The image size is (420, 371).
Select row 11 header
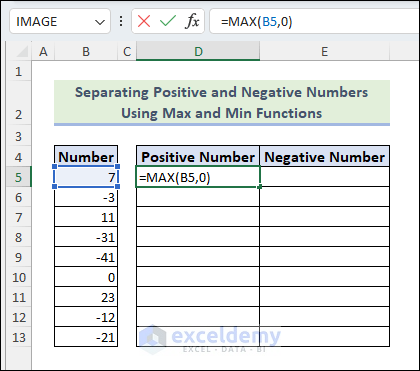click(19, 297)
